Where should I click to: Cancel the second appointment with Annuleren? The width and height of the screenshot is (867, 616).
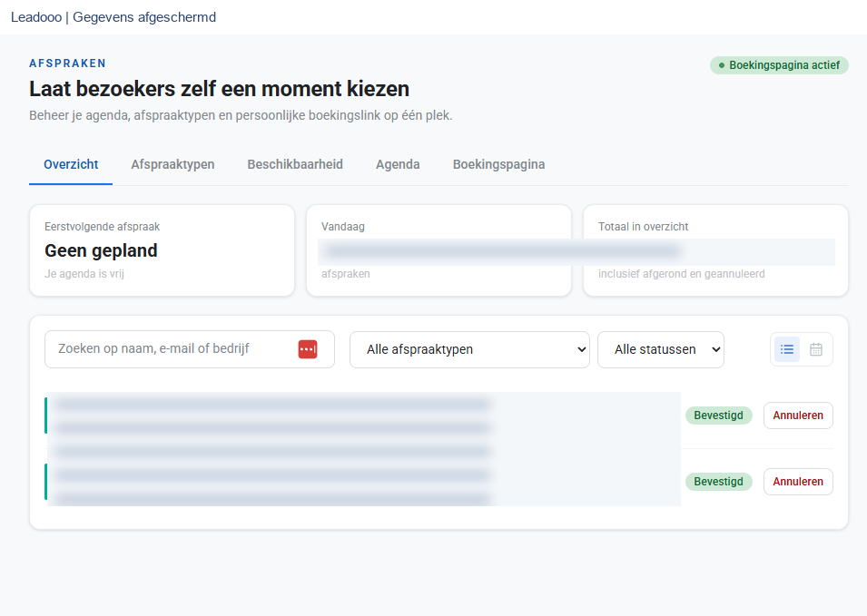click(798, 482)
